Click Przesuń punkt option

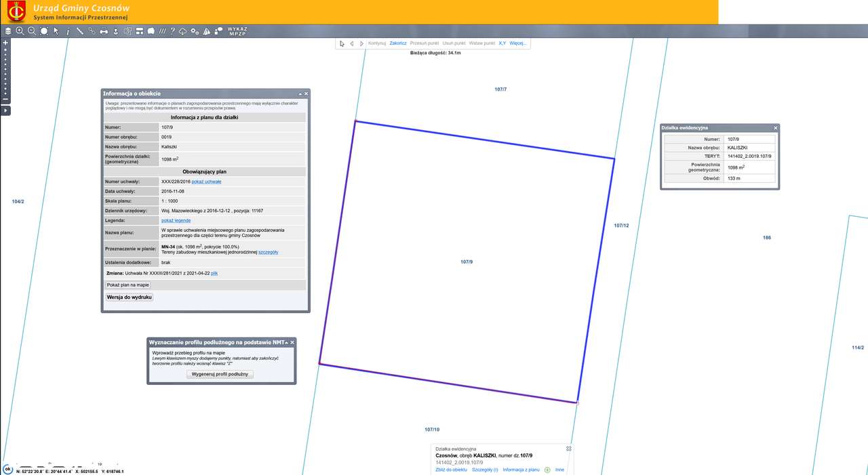425,43
